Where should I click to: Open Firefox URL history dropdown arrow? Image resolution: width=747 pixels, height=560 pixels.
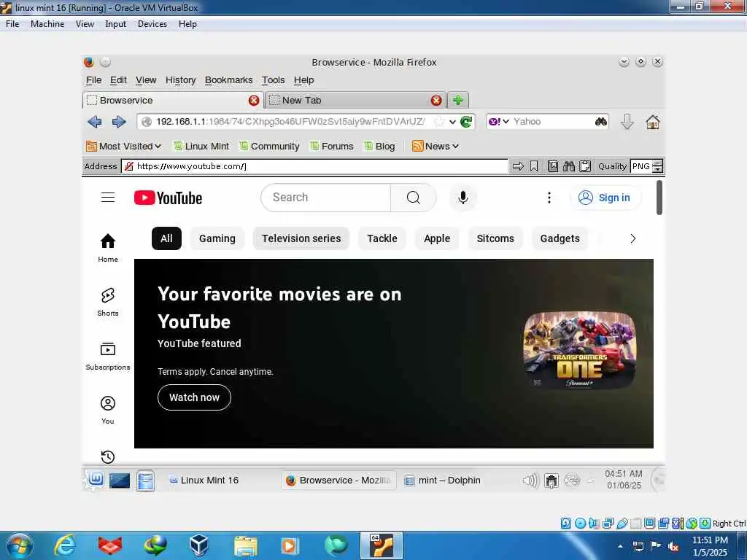tap(452, 122)
